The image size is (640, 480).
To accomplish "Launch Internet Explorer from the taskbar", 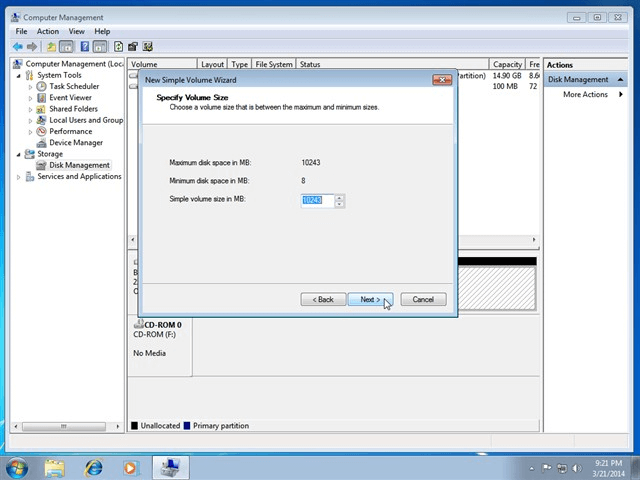I will point(93,468).
